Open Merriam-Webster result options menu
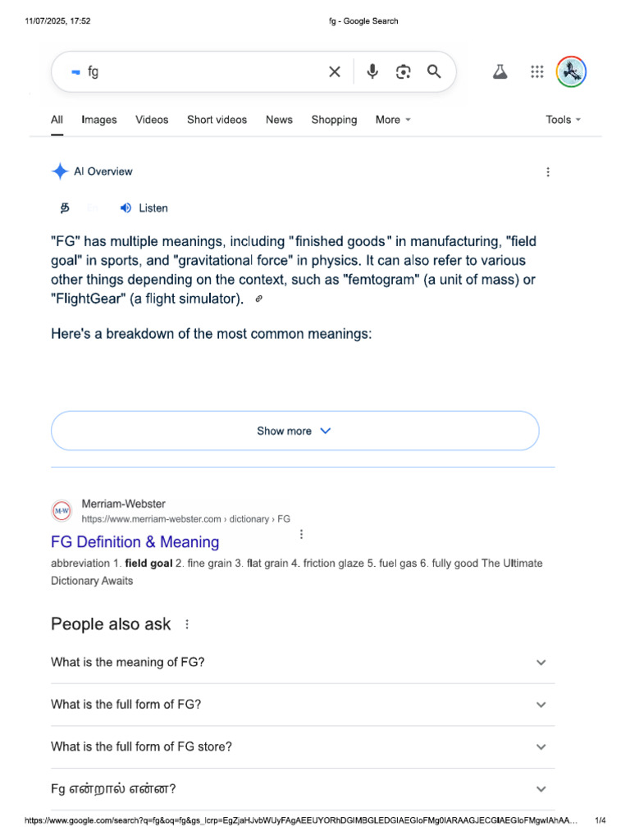This screenshot has width=630, height=840. tap(301, 534)
